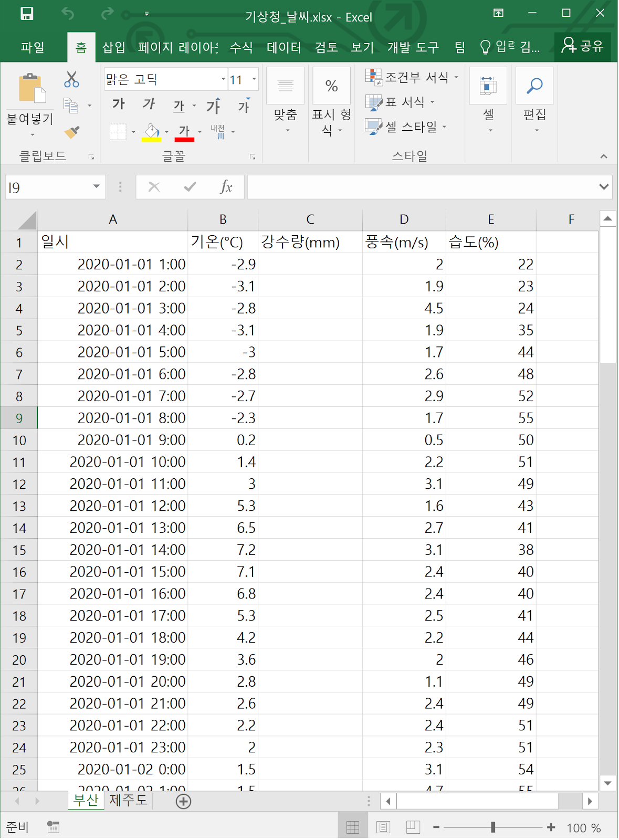Open 셀 스타일 cell styles
The width and height of the screenshot is (619, 840).
[x=406, y=127]
